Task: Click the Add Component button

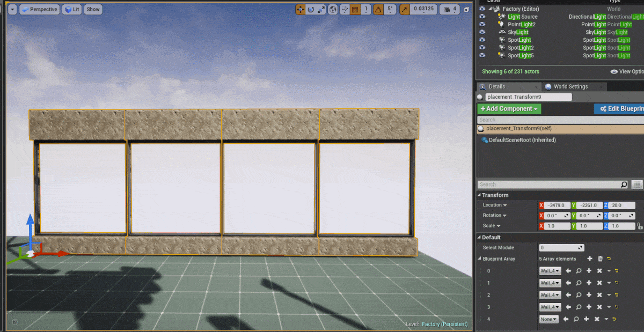Action: pyautogui.click(x=509, y=109)
